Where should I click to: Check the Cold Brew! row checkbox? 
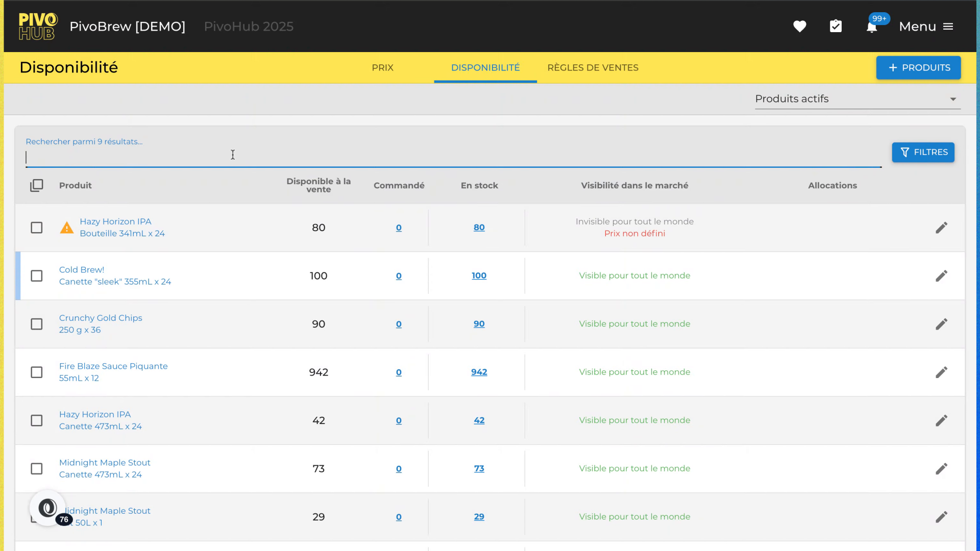(37, 276)
